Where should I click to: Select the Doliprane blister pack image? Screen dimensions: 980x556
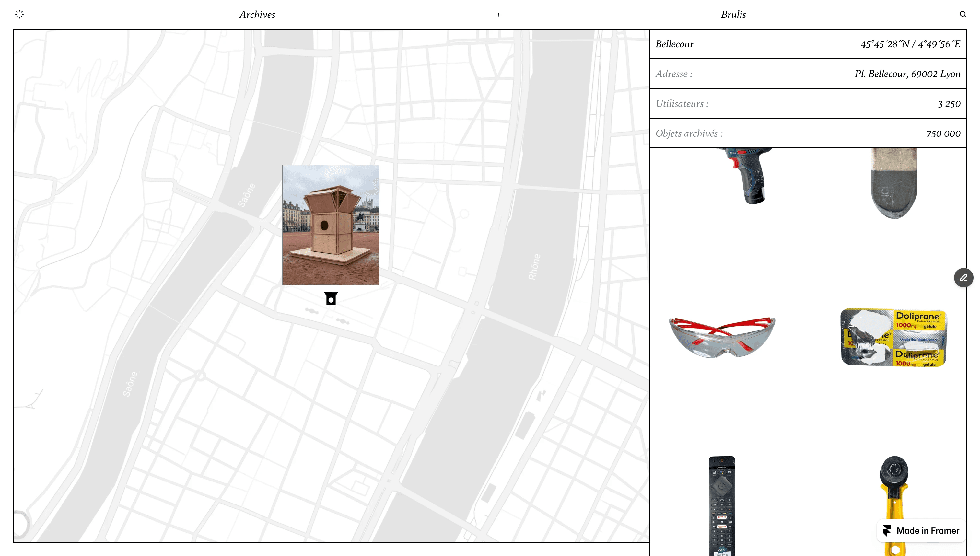click(x=893, y=337)
